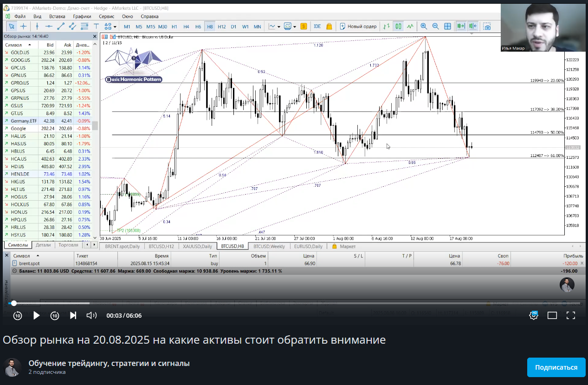
Task: Switch to the XAUUSD,Daily chart tab
Action: coord(197,246)
